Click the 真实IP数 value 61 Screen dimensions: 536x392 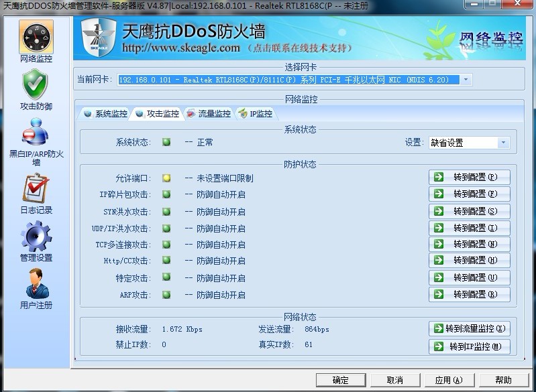tap(309, 344)
